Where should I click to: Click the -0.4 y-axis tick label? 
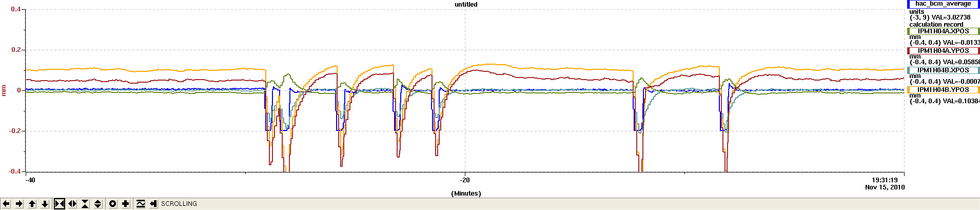tap(15, 171)
